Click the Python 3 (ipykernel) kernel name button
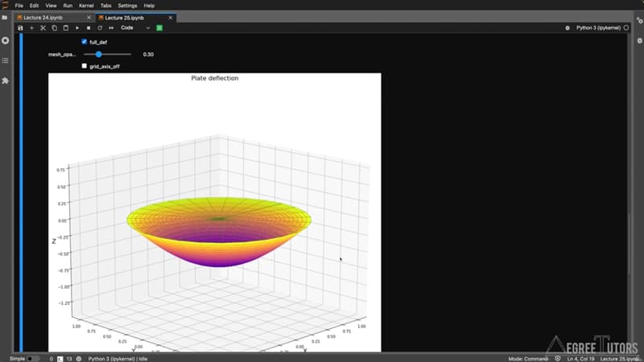644x362 pixels. 598,28
